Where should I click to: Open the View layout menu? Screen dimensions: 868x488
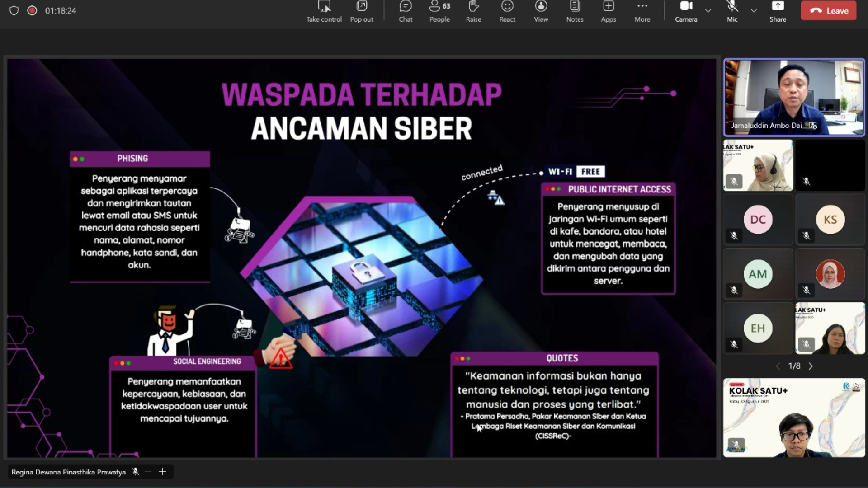[x=541, y=11]
